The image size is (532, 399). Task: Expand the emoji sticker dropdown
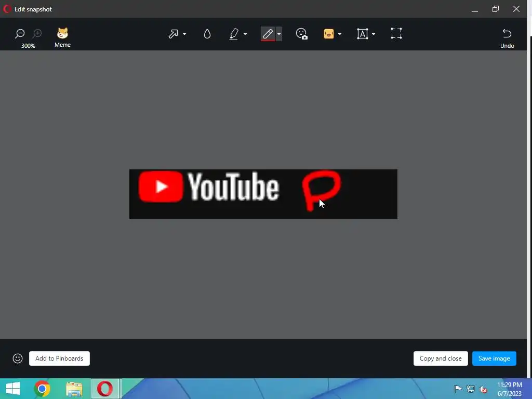point(340,34)
